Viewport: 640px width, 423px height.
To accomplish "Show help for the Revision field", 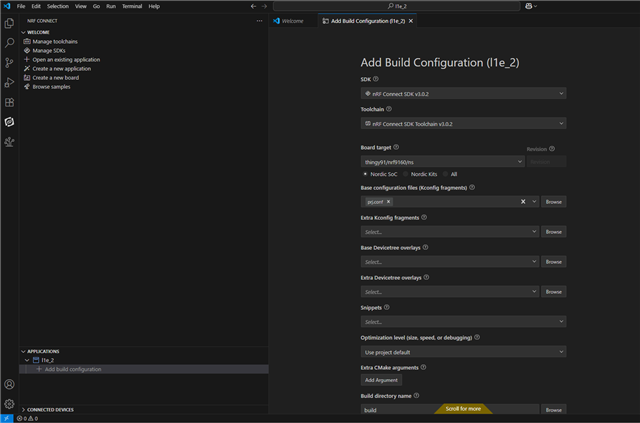I will pos(552,149).
